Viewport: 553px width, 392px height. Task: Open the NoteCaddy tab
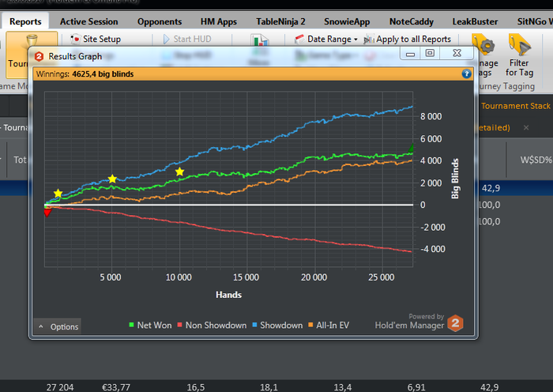click(x=412, y=21)
